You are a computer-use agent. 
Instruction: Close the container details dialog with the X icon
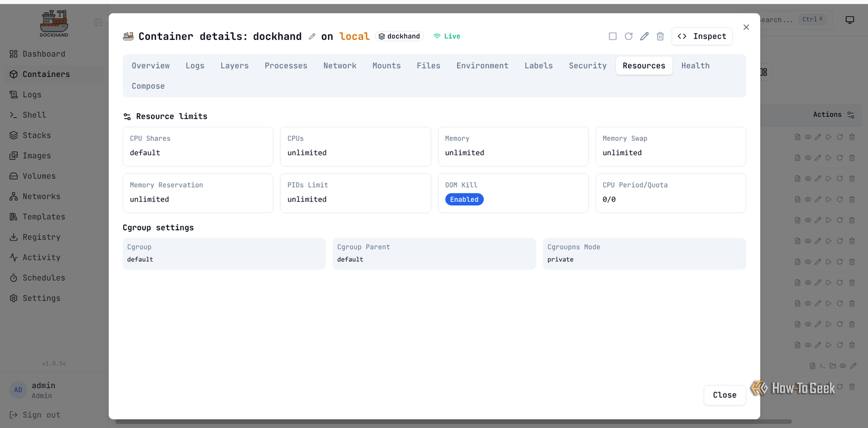coord(746,27)
